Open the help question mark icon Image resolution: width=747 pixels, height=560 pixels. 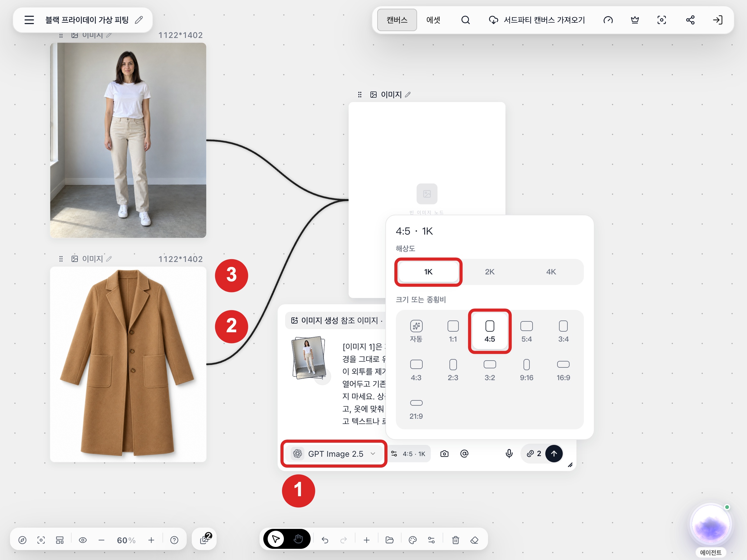[x=174, y=540]
